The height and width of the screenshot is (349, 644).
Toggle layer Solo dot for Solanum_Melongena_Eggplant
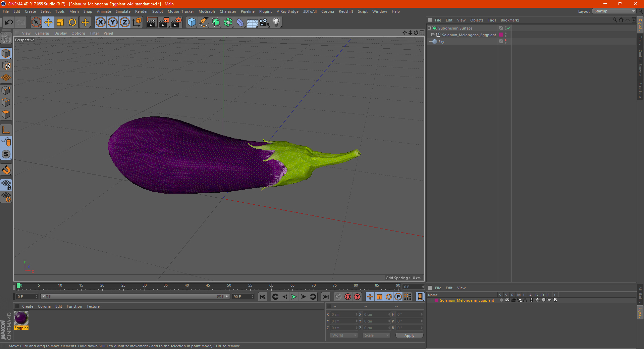pyautogui.click(x=501, y=300)
